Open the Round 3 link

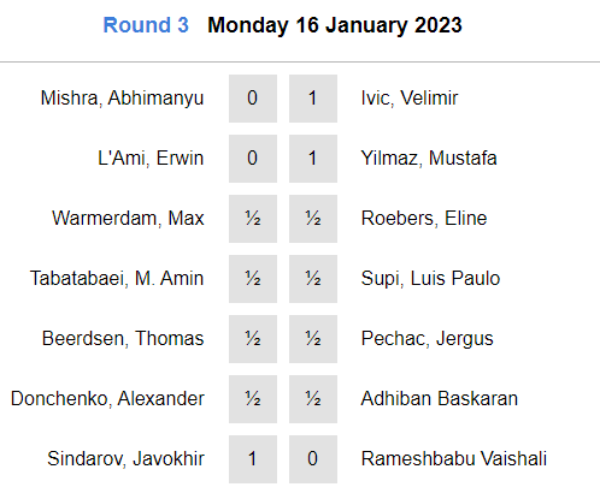[146, 25]
